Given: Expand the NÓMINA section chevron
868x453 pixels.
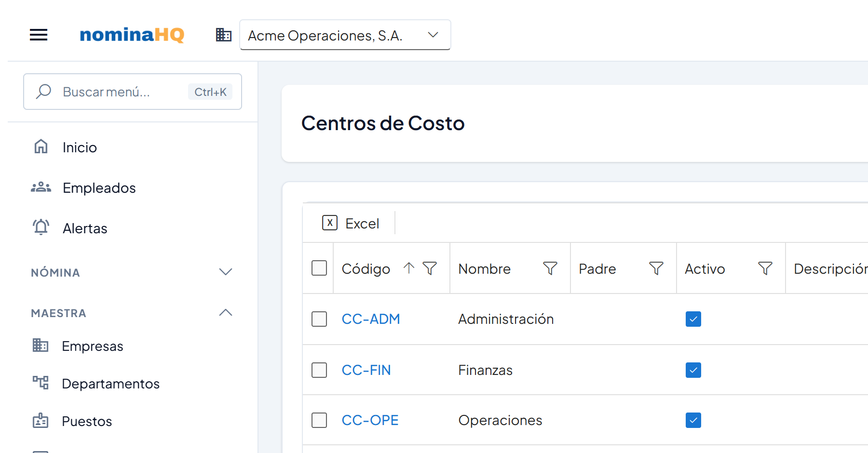Looking at the screenshot, I should click(x=226, y=272).
